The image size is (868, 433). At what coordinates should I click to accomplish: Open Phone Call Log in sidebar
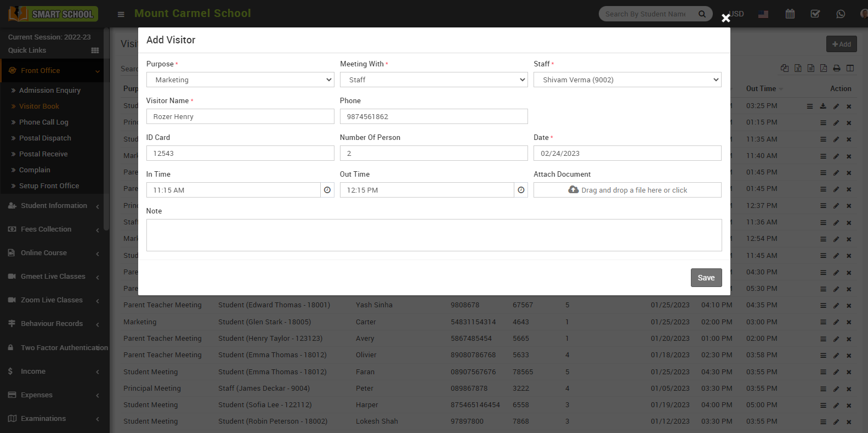click(x=44, y=122)
